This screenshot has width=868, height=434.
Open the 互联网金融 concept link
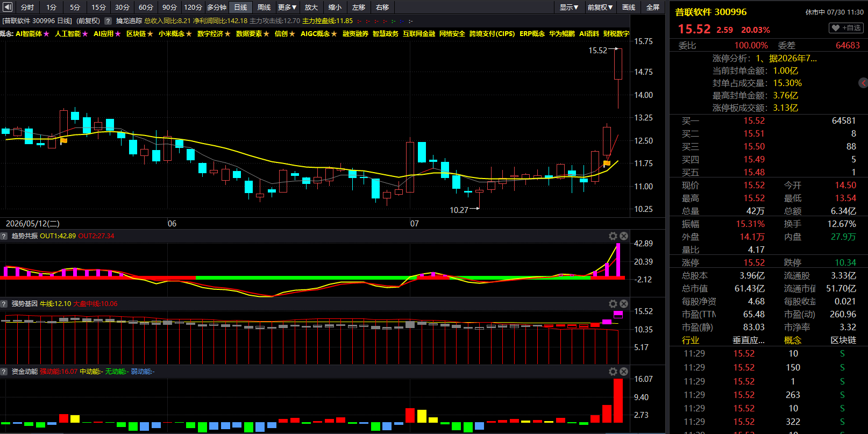tap(419, 34)
